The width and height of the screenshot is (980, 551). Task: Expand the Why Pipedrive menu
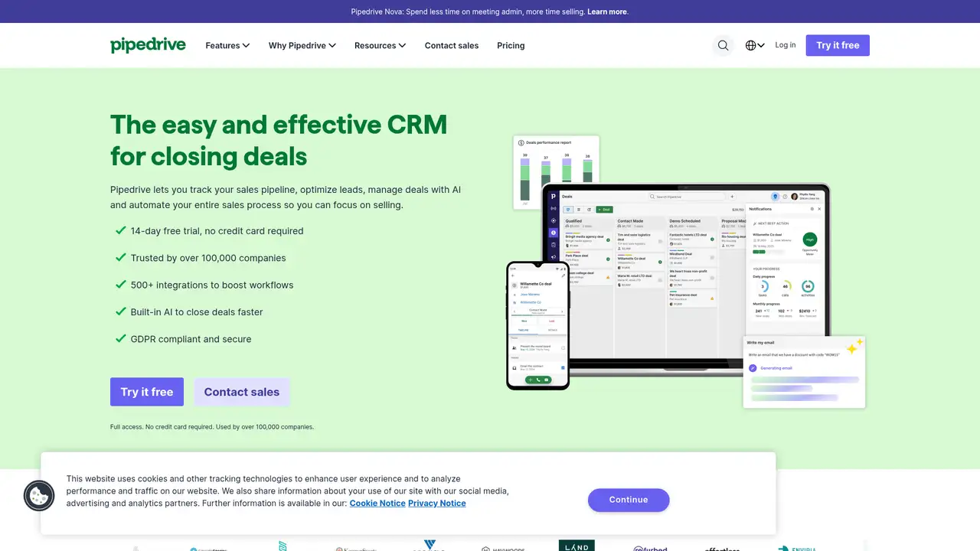pyautogui.click(x=302, y=45)
